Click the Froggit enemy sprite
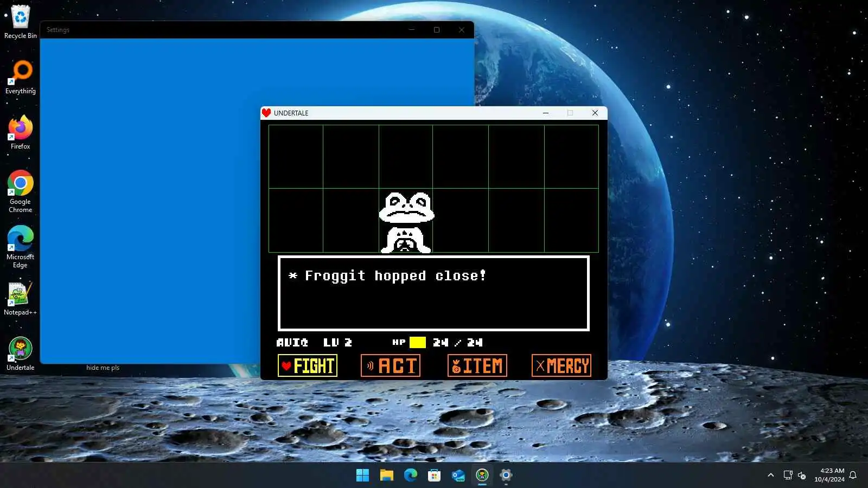The width and height of the screenshot is (868, 488). (x=406, y=222)
